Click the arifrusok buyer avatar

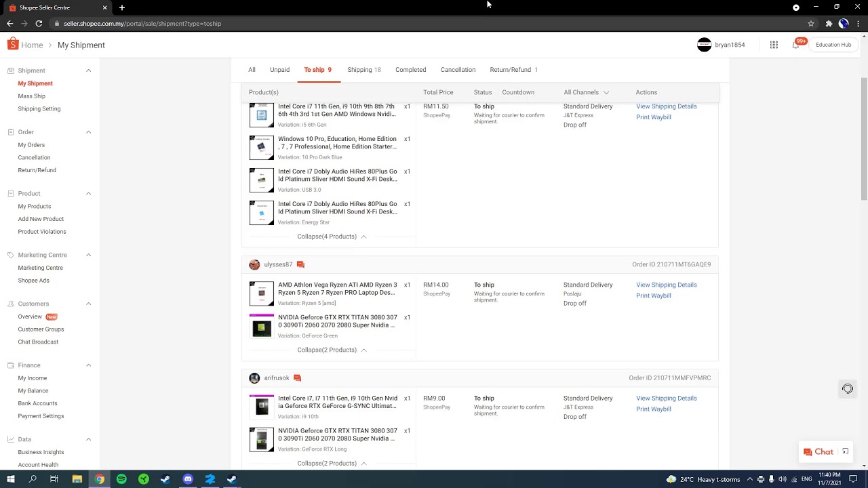[254, 378]
